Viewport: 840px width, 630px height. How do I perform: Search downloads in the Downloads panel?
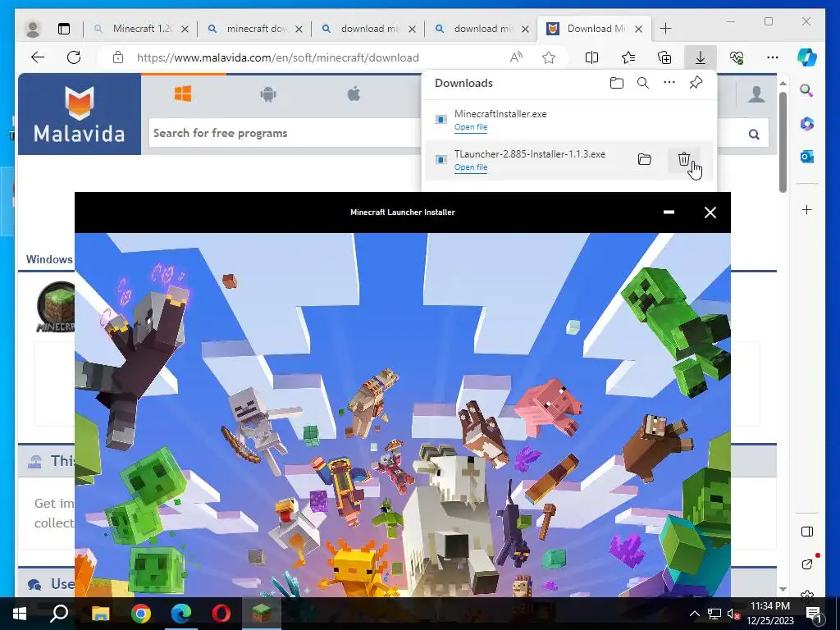pos(643,83)
